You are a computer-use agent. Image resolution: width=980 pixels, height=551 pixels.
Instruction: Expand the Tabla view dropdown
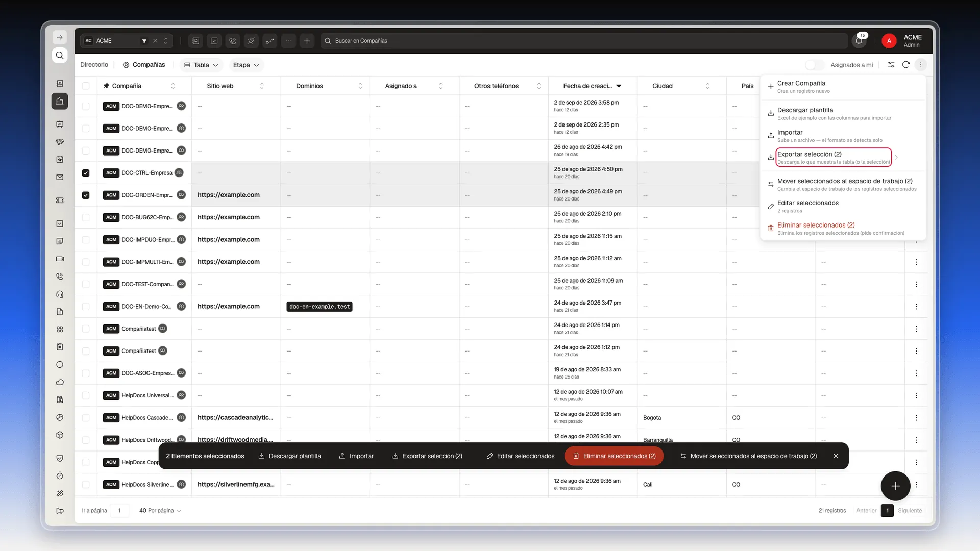point(202,65)
